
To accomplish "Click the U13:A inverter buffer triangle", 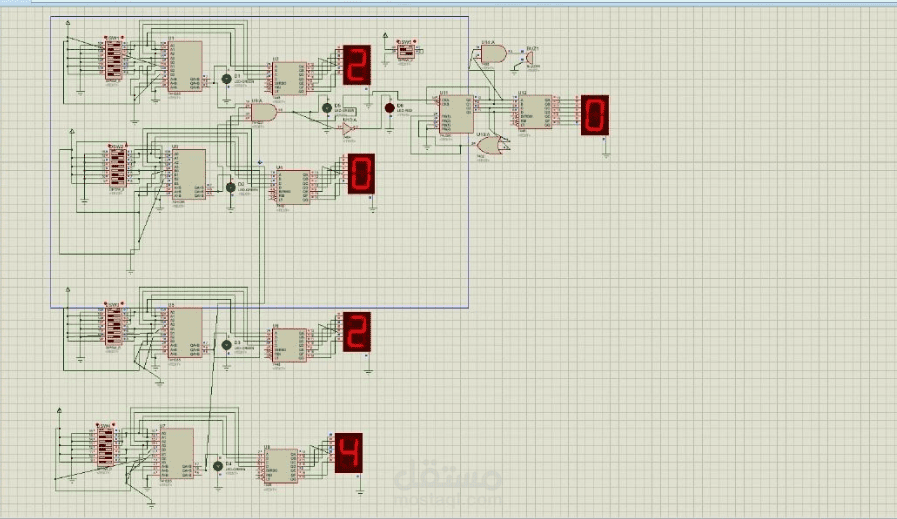I will pyautogui.click(x=348, y=129).
